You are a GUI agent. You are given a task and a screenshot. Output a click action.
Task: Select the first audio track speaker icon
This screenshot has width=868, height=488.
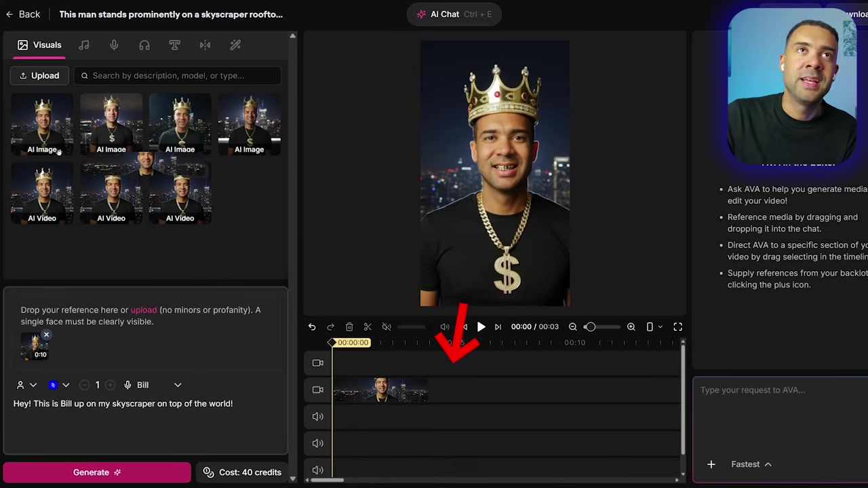pos(317,417)
